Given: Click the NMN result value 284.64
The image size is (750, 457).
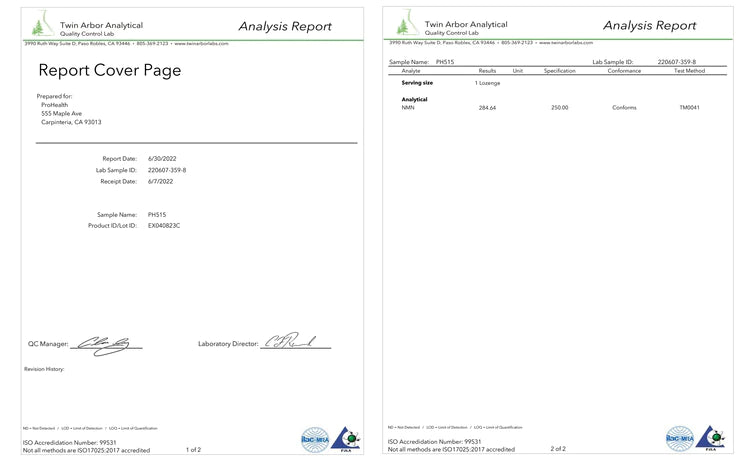Looking at the screenshot, I should click(x=487, y=107).
